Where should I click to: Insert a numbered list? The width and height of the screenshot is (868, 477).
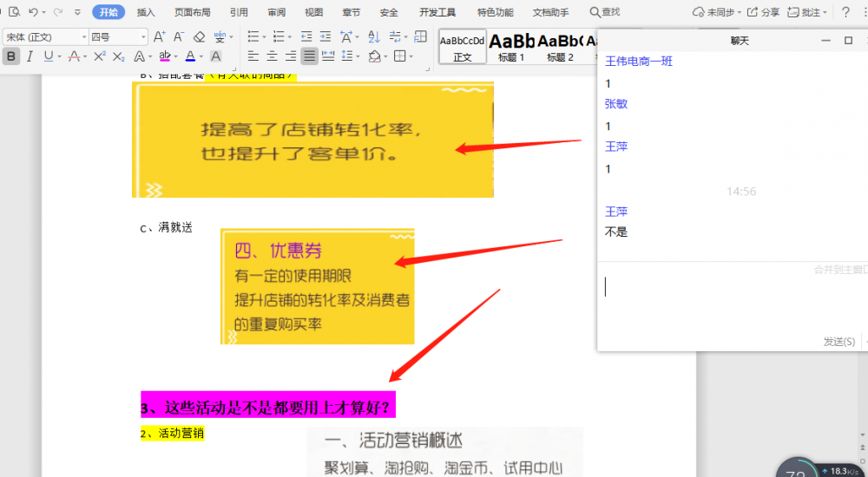tap(279, 37)
